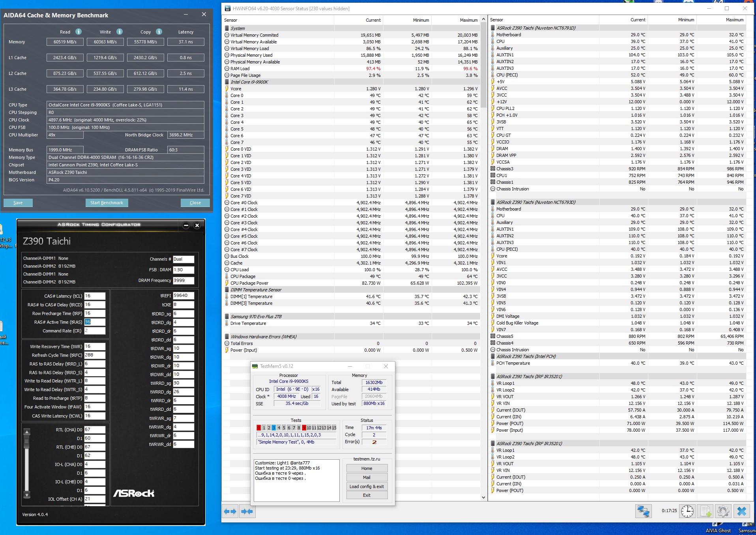Click the info icon next to Write in AIDA64
Viewport: 756px width, 535px height.
(x=120, y=32)
